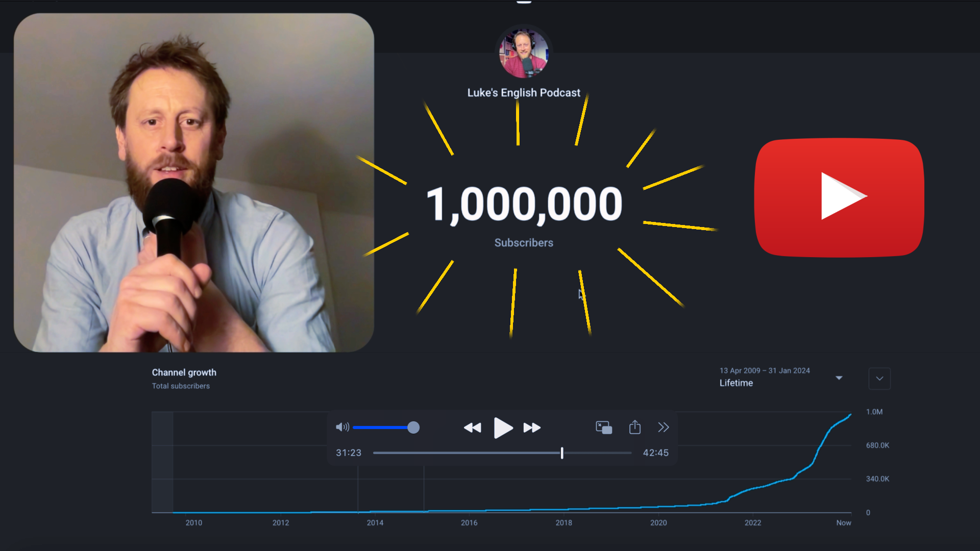
Task: Mute audio using the speaker icon
Action: tap(342, 428)
